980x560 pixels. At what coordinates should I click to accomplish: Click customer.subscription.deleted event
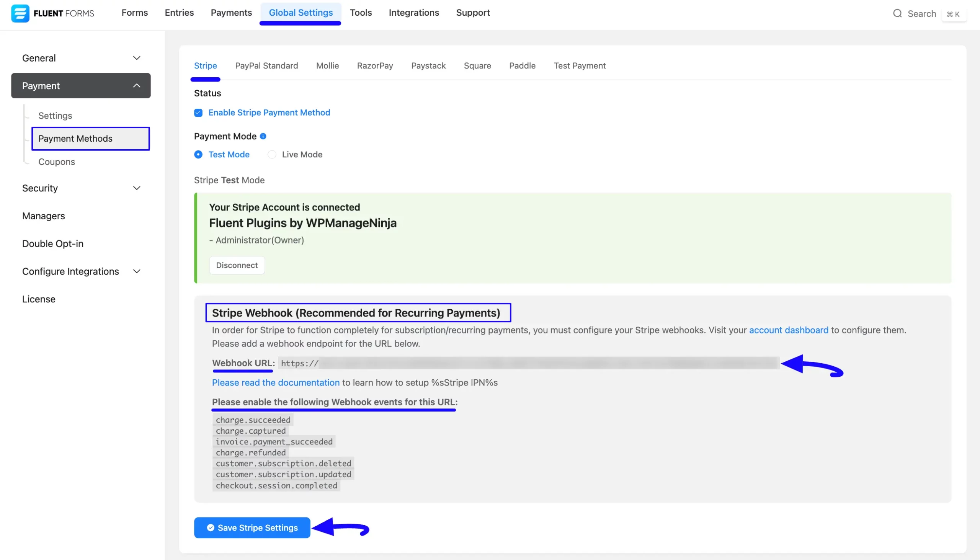click(x=283, y=464)
